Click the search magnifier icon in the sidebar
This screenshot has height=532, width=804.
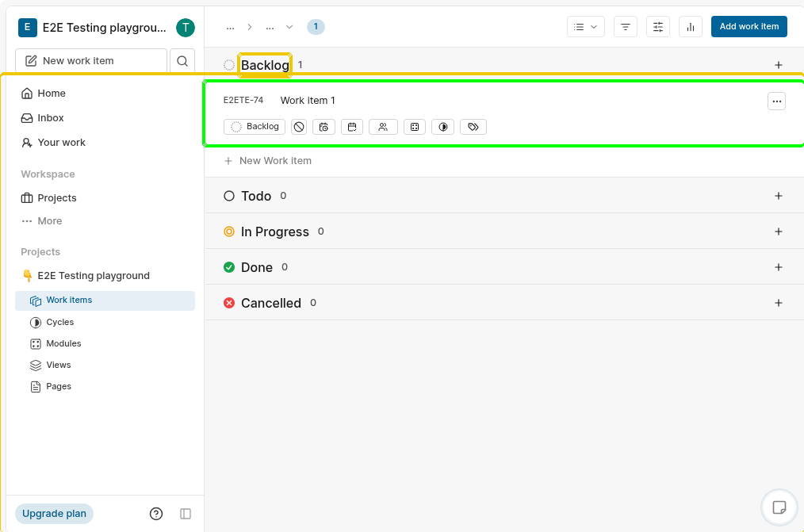[182, 61]
